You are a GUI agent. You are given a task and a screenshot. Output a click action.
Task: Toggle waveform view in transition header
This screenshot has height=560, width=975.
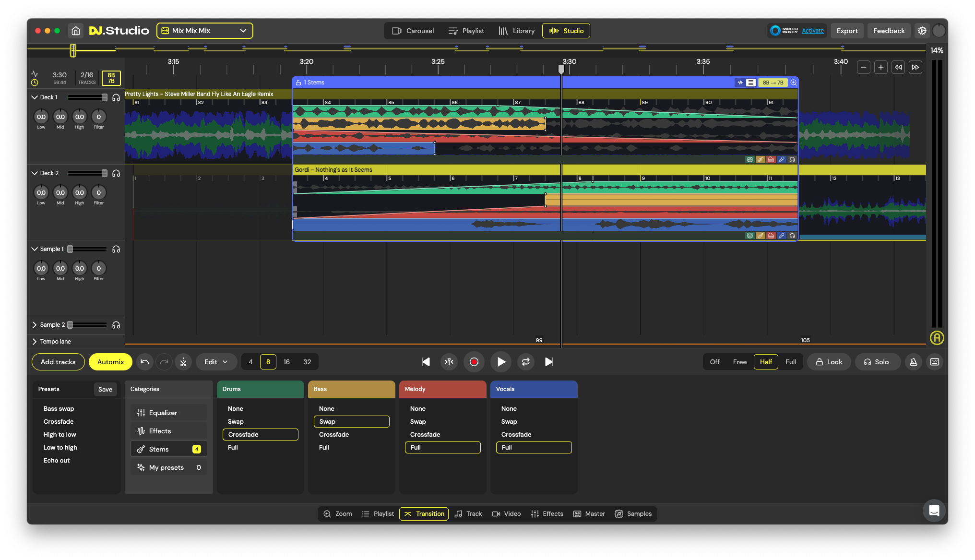pyautogui.click(x=740, y=83)
